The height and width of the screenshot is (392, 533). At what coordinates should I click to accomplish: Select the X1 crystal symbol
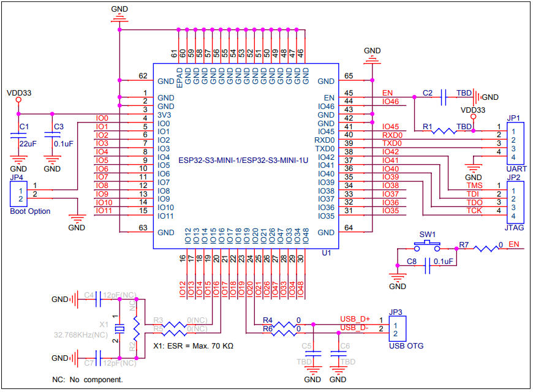coord(119,329)
